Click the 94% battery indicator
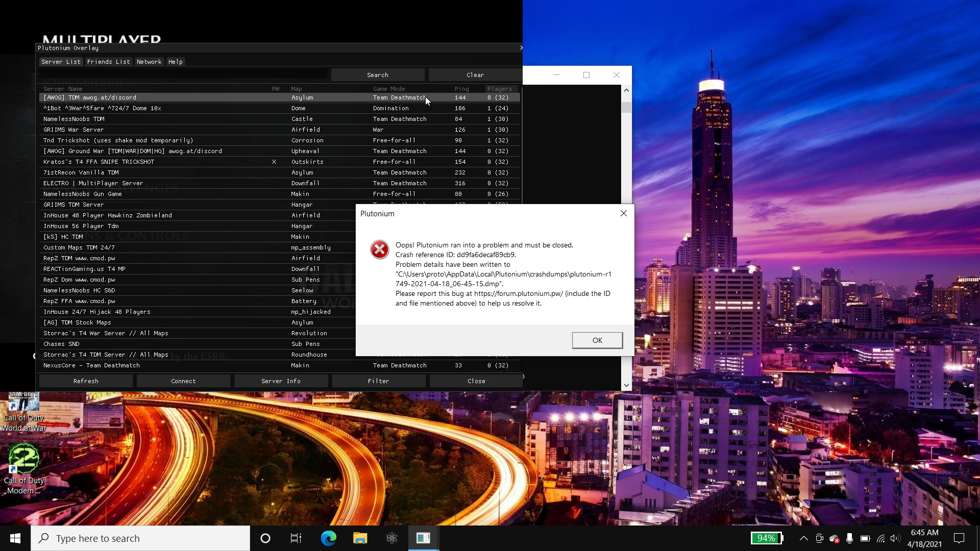The width and height of the screenshot is (980, 551). (767, 538)
